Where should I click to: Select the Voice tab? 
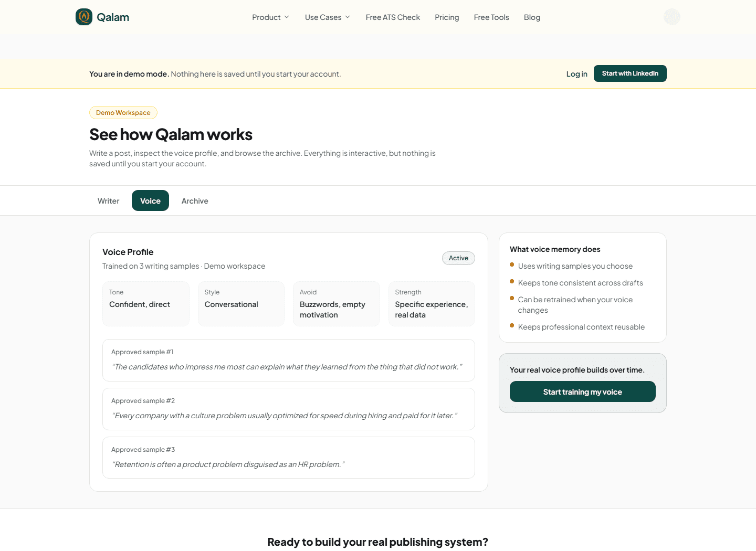point(150,200)
